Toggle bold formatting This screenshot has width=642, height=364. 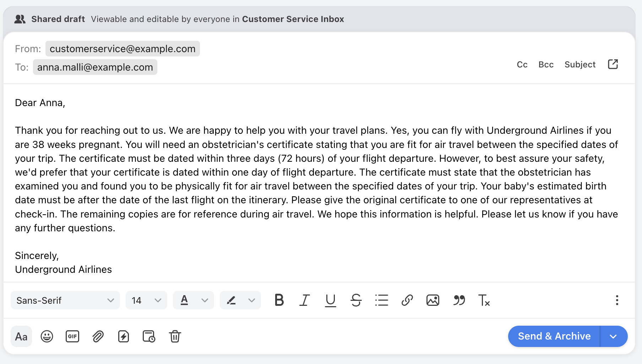pyautogui.click(x=279, y=300)
